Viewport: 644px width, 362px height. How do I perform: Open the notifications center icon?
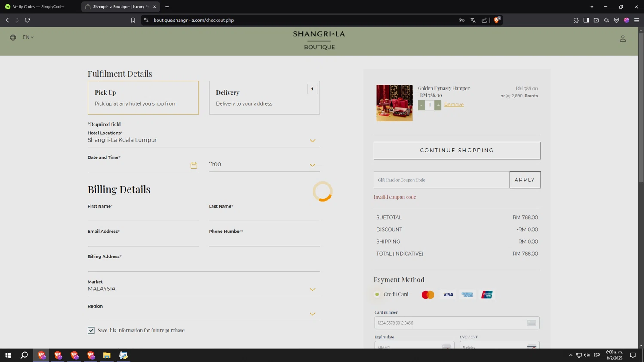pyautogui.click(x=633, y=355)
